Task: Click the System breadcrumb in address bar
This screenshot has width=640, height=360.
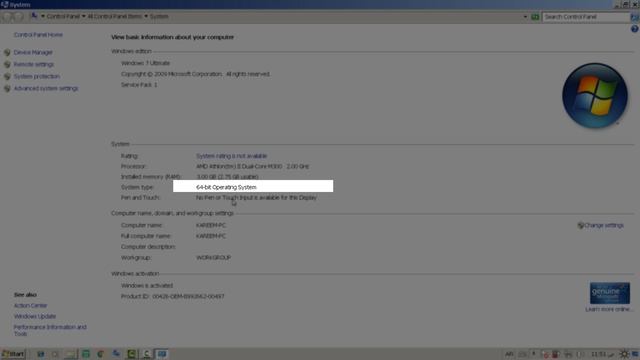Action: [x=159, y=16]
